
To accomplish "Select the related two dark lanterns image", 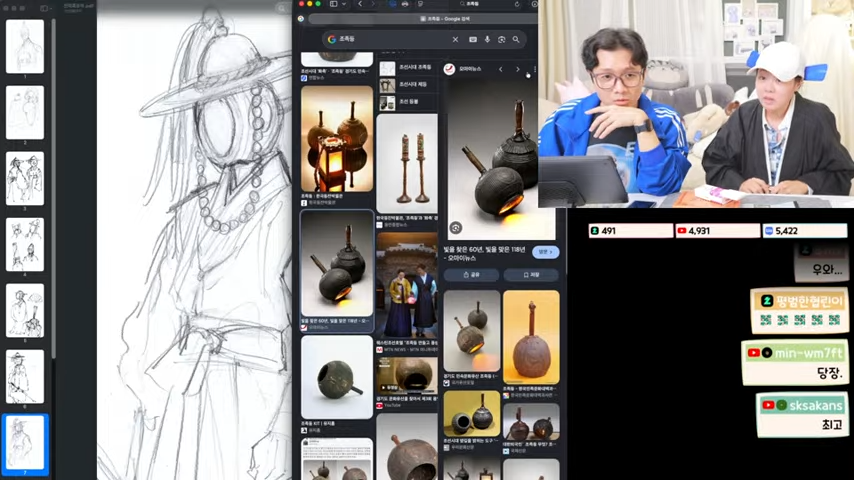I will (x=531, y=422).
